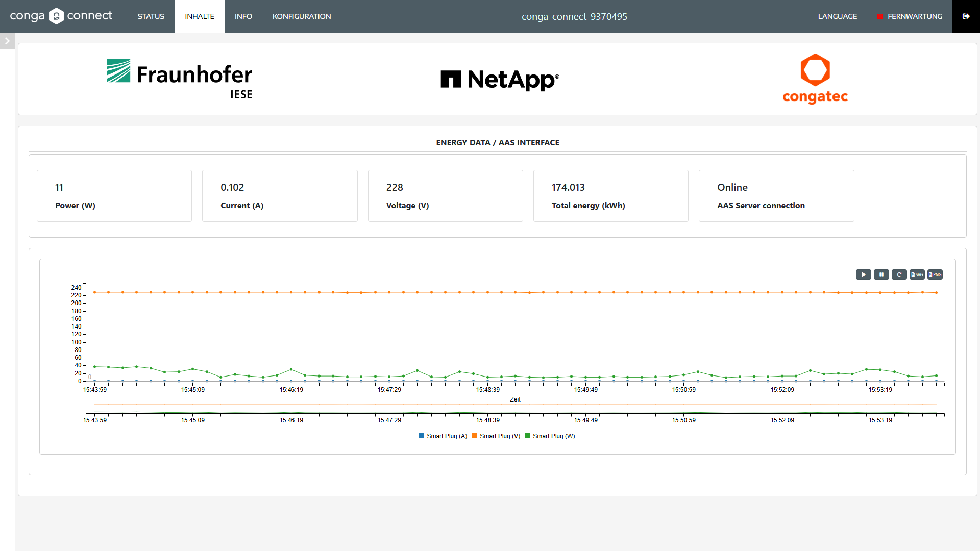
Task: Export the chart as SVG
Action: (x=917, y=274)
